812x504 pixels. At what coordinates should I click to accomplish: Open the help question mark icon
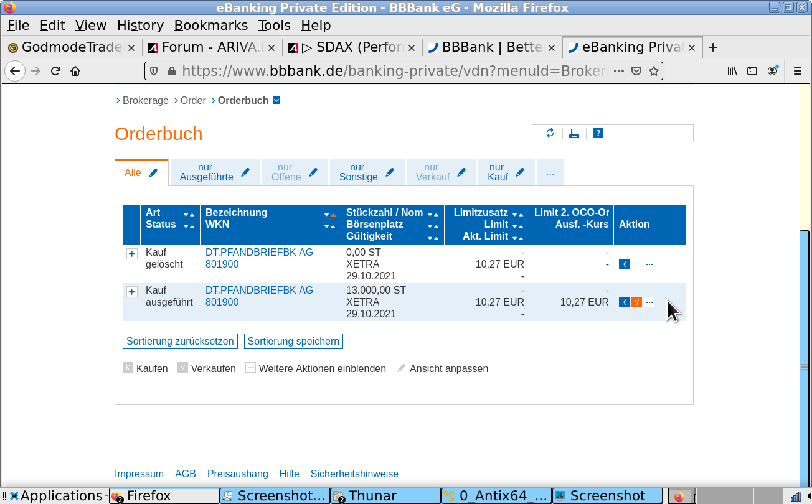pyautogui.click(x=598, y=133)
